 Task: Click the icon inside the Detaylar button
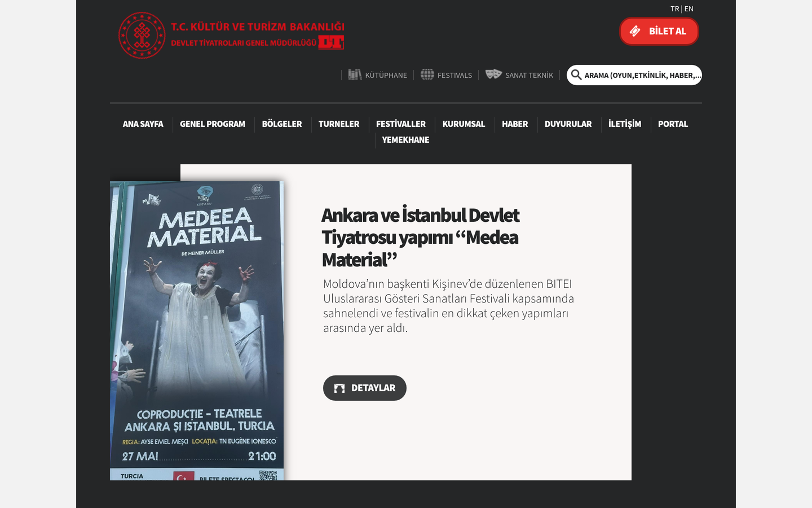[339, 388]
